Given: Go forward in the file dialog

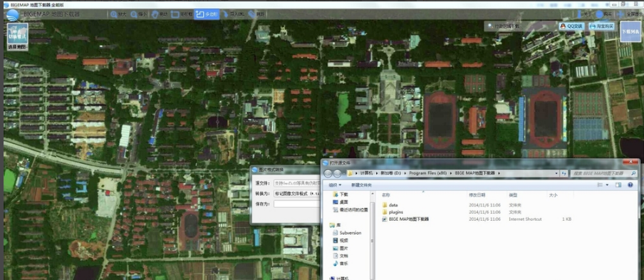Looking at the screenshot, I should pos(338,173).
